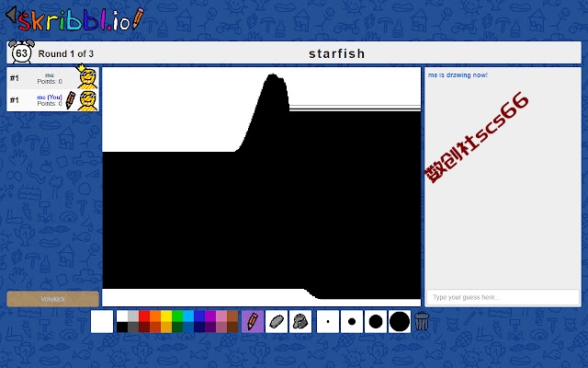Image resolution: width=588 pixels, height=368 pixels.
Task: Pick the bright red color swatch
Action: pos(144,316)
